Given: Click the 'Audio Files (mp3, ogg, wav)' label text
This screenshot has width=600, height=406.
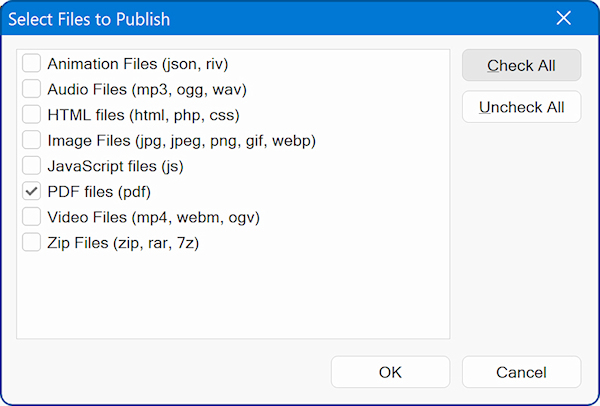Looking at the screenshot, I should [147, 89].
